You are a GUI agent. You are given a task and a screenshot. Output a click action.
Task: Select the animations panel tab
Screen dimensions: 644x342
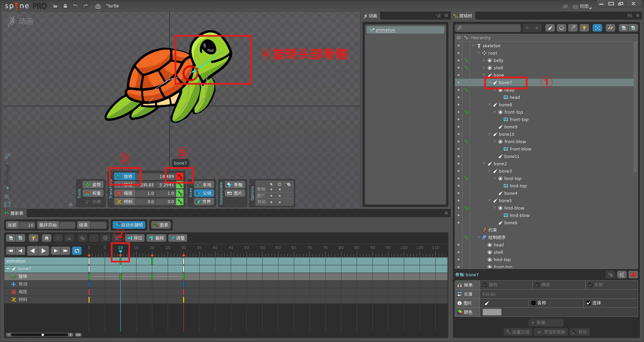[x=371, y=16]
